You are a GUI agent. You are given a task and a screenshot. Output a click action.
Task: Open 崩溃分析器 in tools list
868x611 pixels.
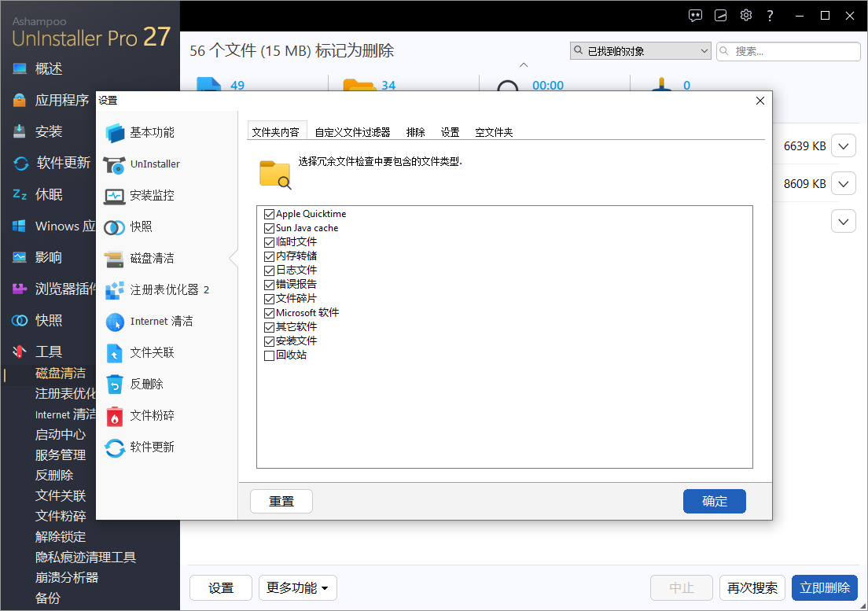(67, 578)
